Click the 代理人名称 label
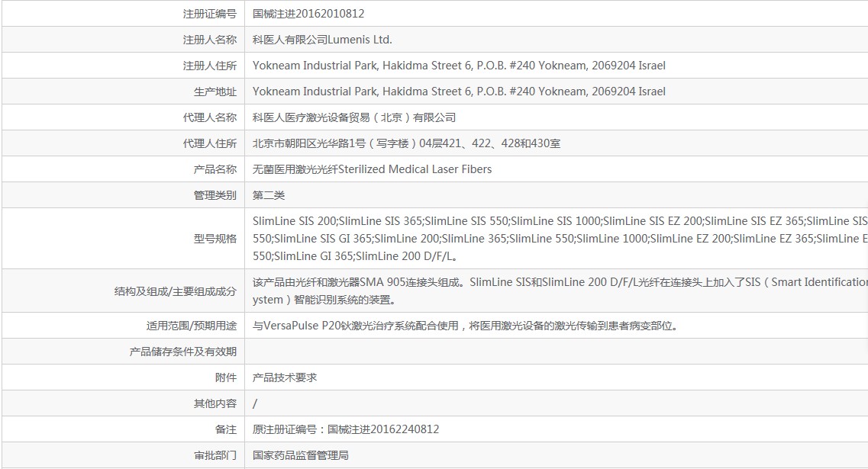Screen dimensions: 868x469 click(210, 117)
